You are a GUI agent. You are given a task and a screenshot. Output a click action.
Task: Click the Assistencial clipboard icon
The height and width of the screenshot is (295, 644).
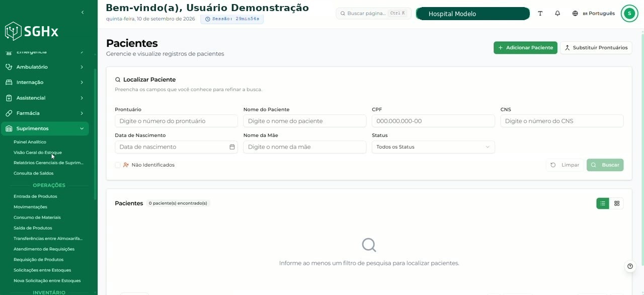coord(9,98)
